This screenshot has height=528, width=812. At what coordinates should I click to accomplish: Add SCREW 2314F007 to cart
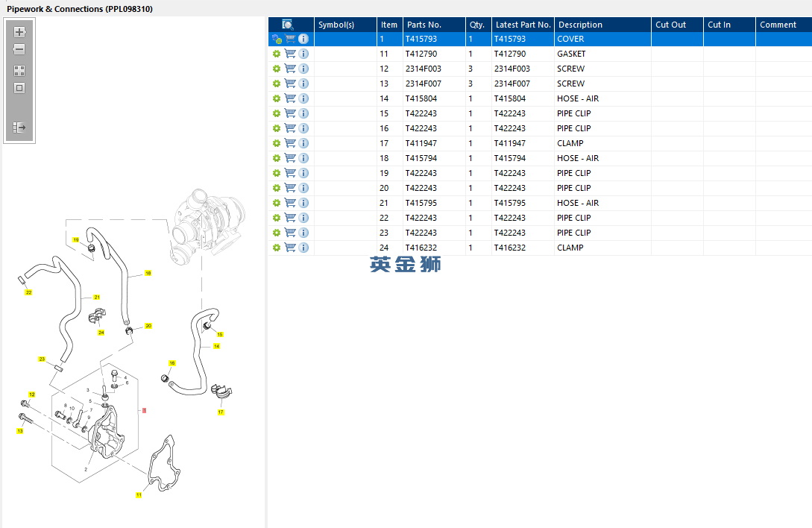(291, 84)
